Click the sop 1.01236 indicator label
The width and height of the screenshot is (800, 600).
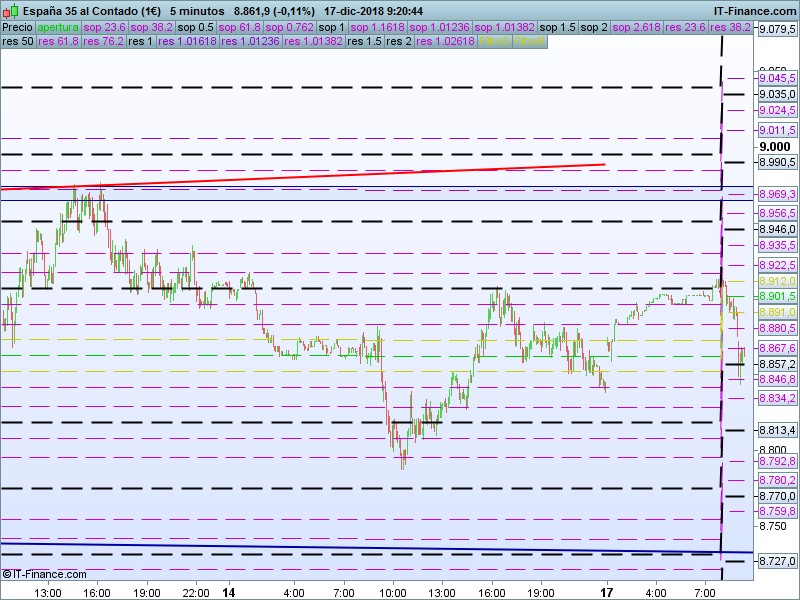tap(439, 28)
